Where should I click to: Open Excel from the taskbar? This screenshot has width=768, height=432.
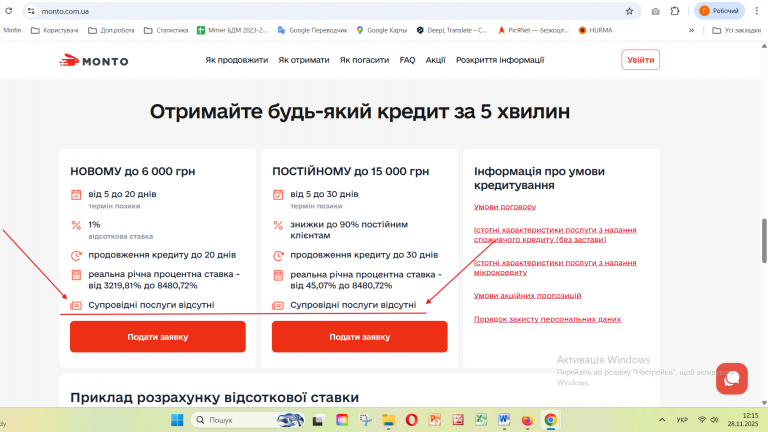[x=481, y=420]
